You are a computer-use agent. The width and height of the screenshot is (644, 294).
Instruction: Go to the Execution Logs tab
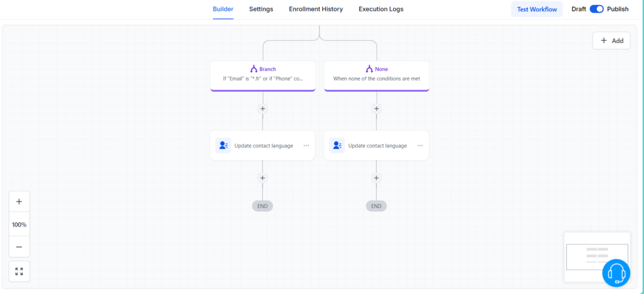tap(381, 9)
